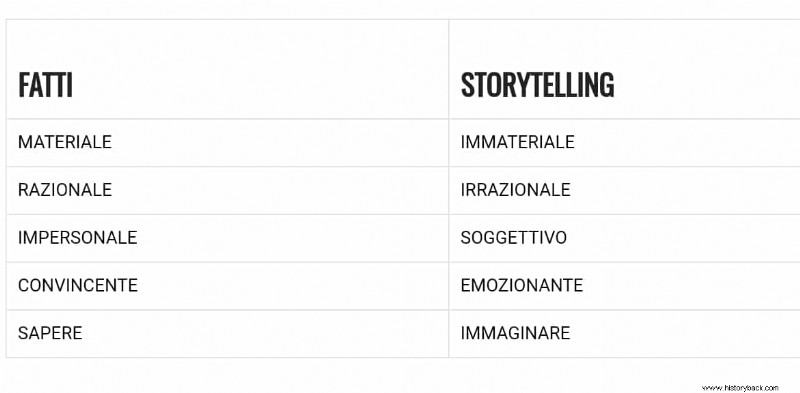Click the CONVINCENTE cell
The height and width of the screenshot is (393, 800).
[x=227, y=286]
